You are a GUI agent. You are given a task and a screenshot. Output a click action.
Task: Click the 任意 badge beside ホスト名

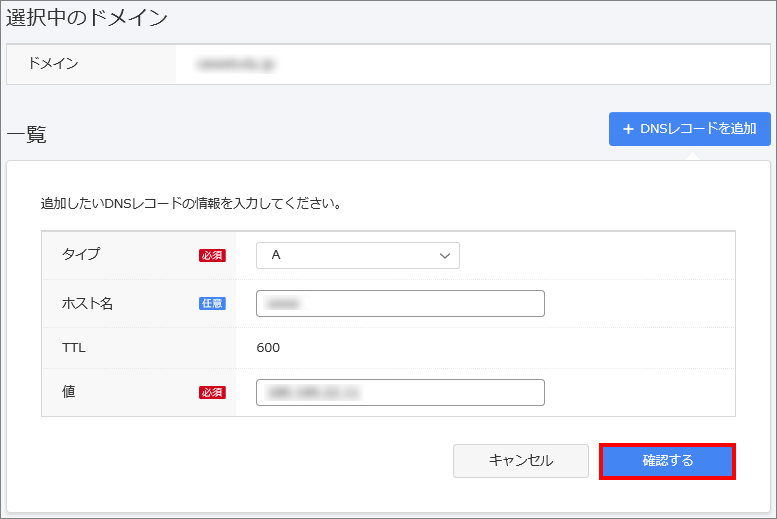(212, 303)
